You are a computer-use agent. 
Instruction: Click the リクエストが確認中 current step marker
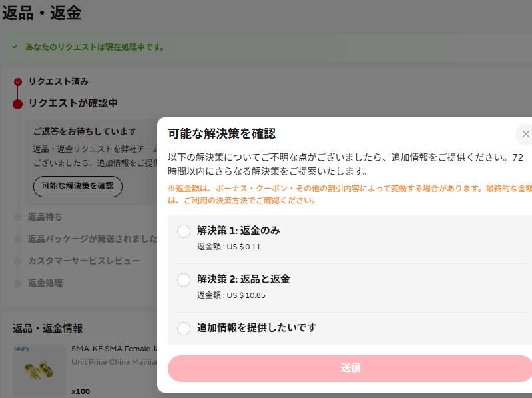(x=18, y=104)
